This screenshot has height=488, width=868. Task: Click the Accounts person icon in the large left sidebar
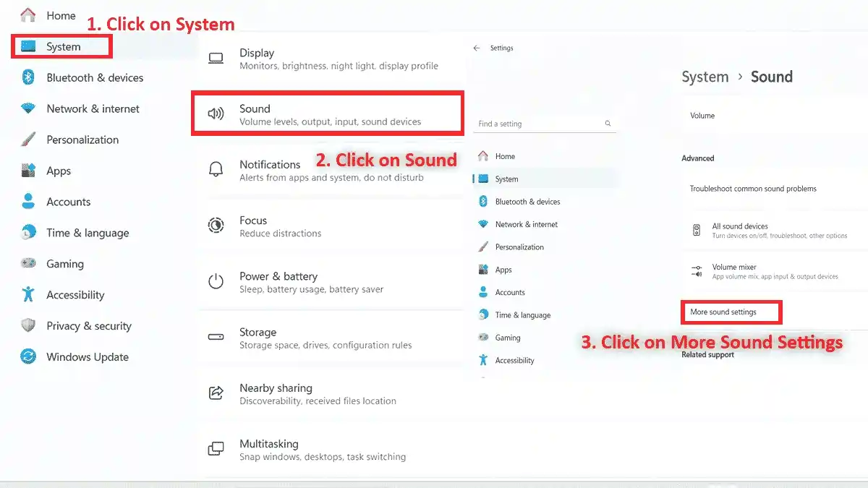pyautogui.click(x=28, y=201)
